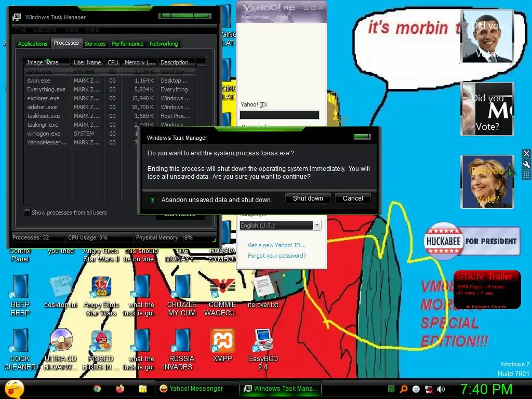The height and width of the screenshot is (399, 532).
Task: Click Forgot your password link
Action: (x=276, y=256)
